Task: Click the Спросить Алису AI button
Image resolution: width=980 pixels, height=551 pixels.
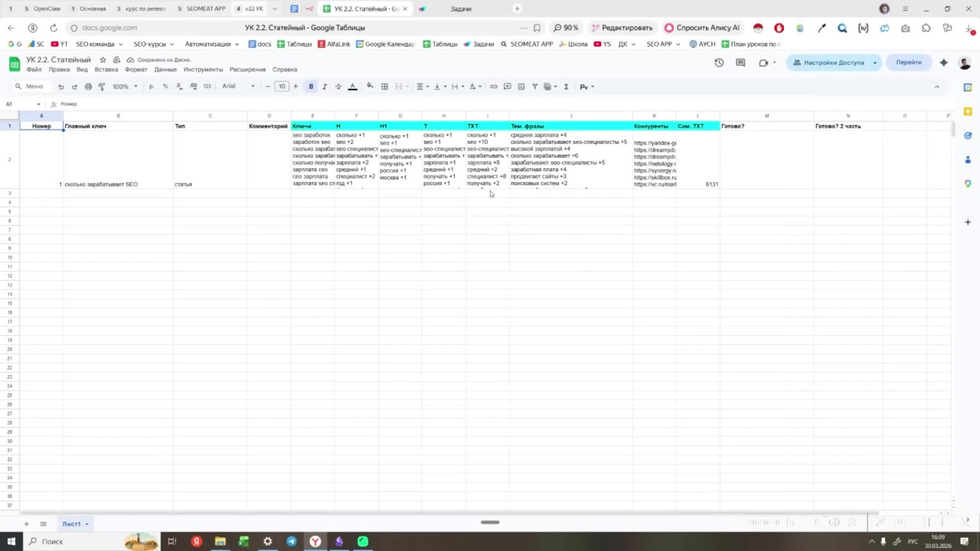Action: [702, 28]
